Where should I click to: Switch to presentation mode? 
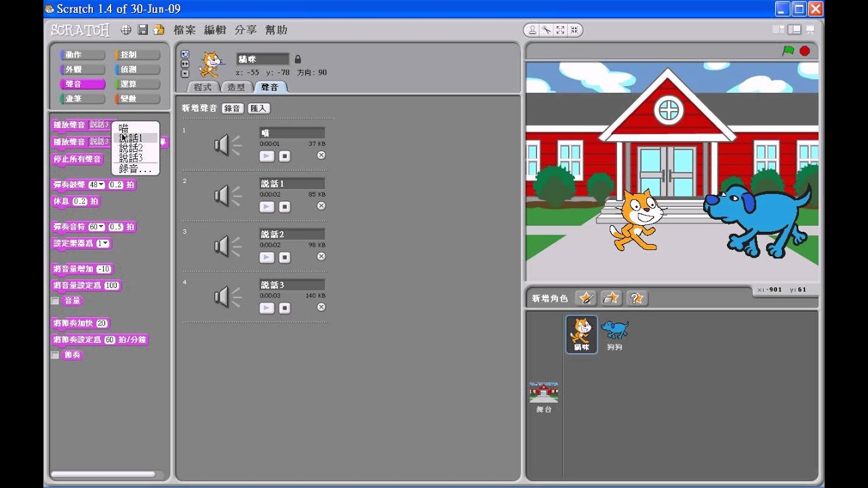810,30
